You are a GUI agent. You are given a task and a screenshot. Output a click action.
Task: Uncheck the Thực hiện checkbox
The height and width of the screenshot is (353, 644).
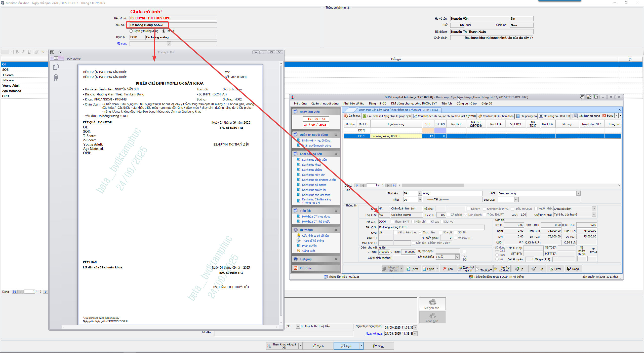[420, 233]
